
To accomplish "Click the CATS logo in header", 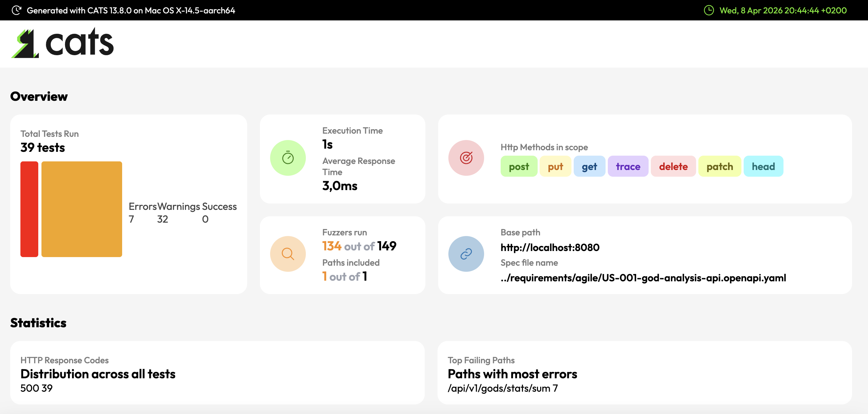I will click(62, 43).
